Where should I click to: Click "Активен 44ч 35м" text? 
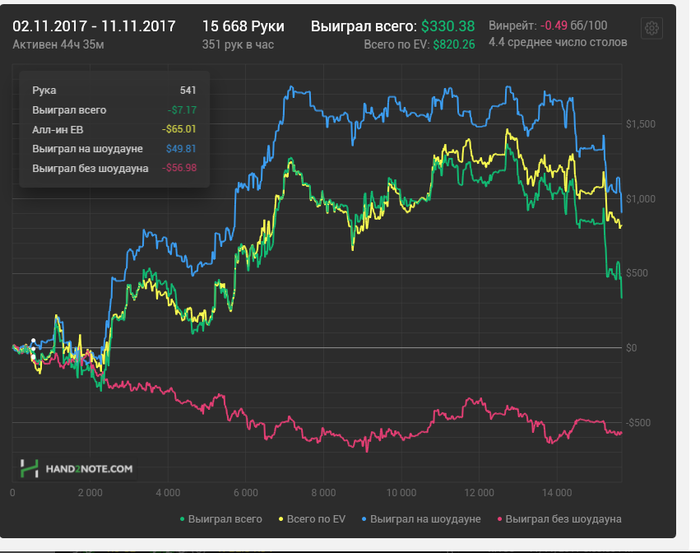[x=58, y=45]
